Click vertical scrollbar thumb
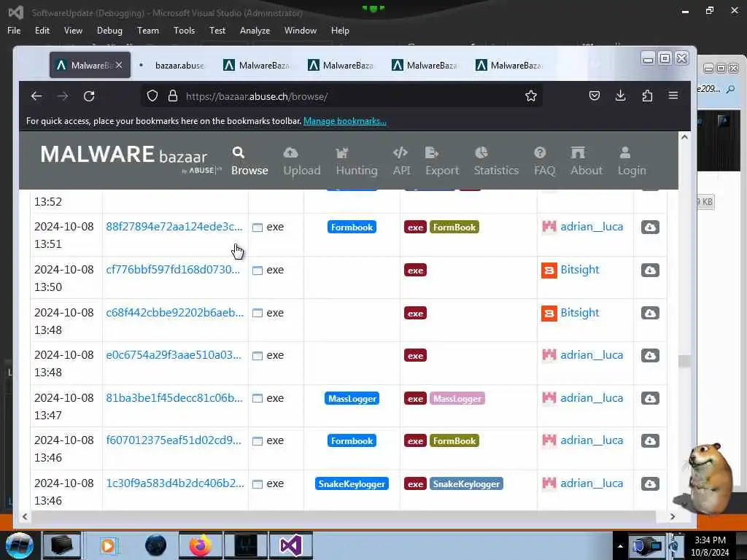The image size is (747, 560). 684,361
